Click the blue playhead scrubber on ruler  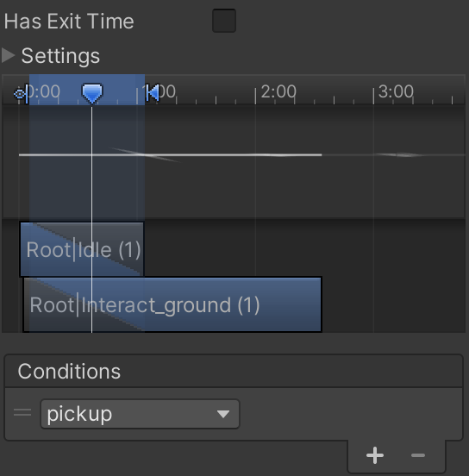coord(92,93)
